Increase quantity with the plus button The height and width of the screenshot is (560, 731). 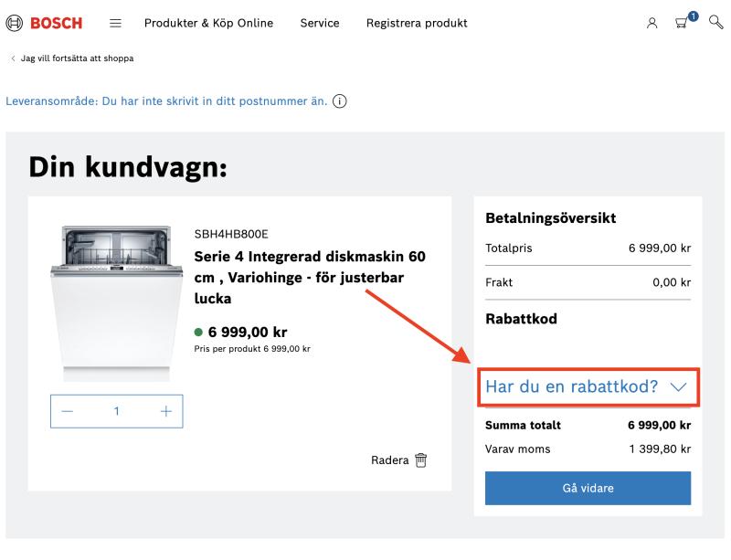pos(166,411)
